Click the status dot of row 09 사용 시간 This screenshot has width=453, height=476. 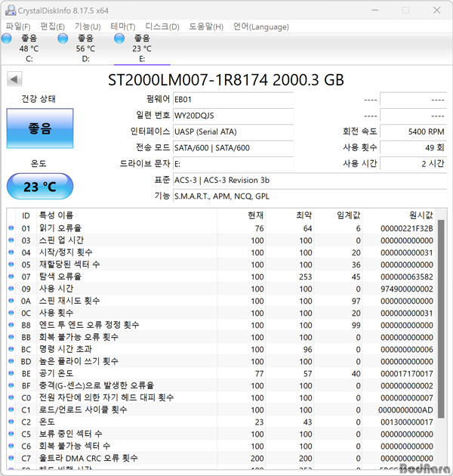pyautogui.click(x=11, y=289)
